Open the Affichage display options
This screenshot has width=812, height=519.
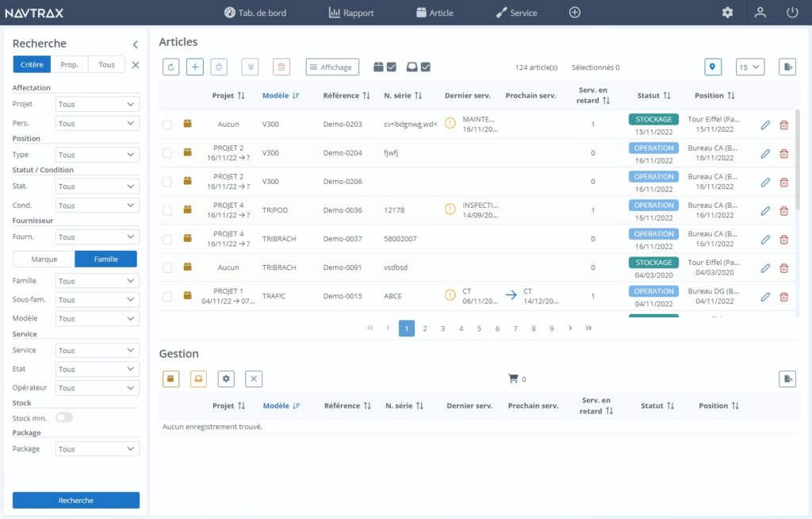click(331, 67)
